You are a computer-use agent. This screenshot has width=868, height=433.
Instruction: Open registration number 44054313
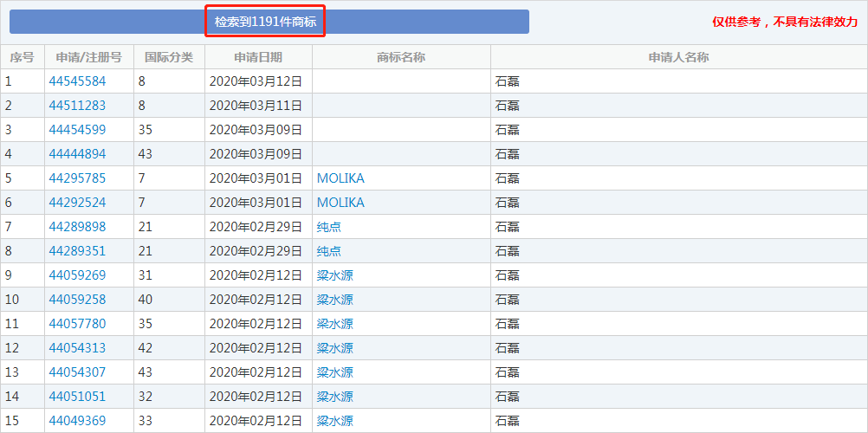(x=77, y=348)
